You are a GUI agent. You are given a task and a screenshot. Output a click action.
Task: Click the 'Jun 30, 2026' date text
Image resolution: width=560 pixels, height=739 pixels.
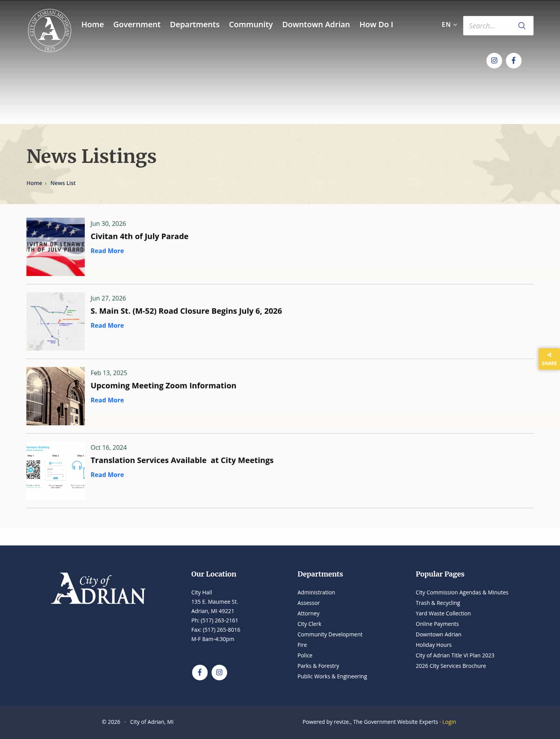108,224
